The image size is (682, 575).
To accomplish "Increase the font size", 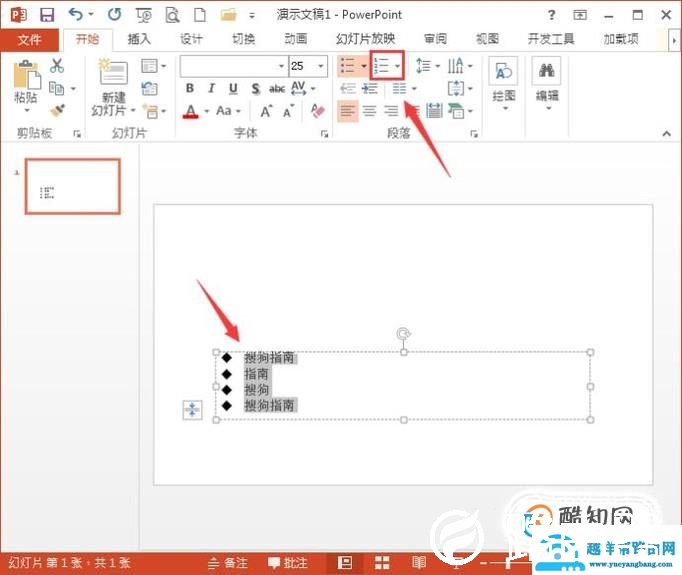I will tap(266, 111).
